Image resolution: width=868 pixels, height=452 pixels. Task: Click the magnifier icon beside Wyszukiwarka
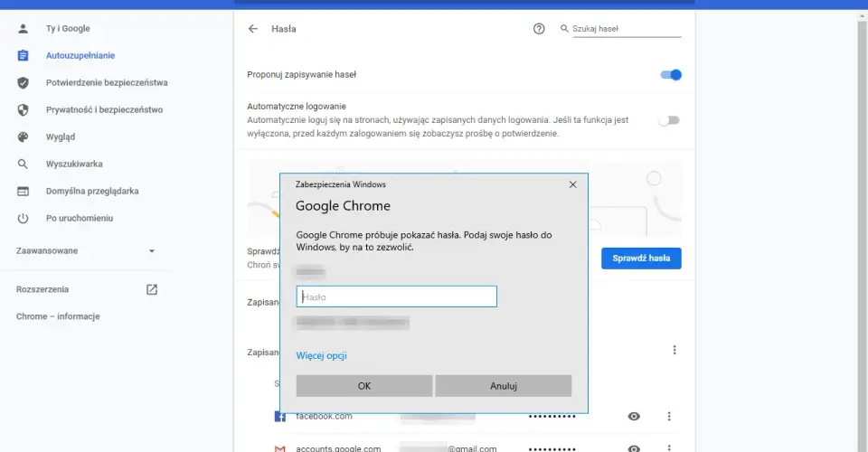[x=23, y=164]
